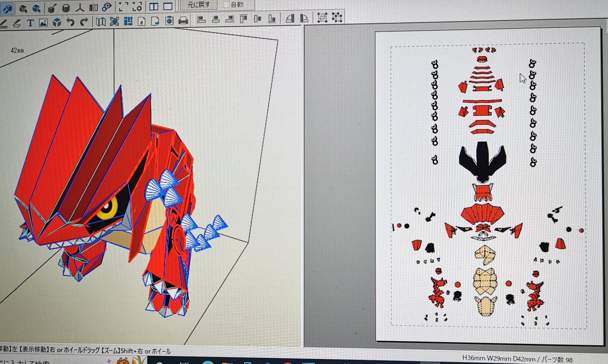Click the undo arrow icon

(71, 22)
